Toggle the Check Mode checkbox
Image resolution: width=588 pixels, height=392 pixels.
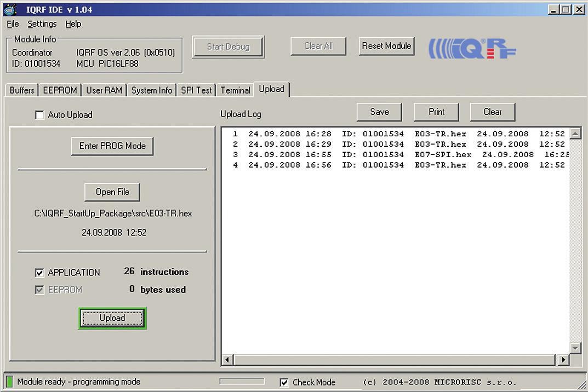tap(284, 382)
